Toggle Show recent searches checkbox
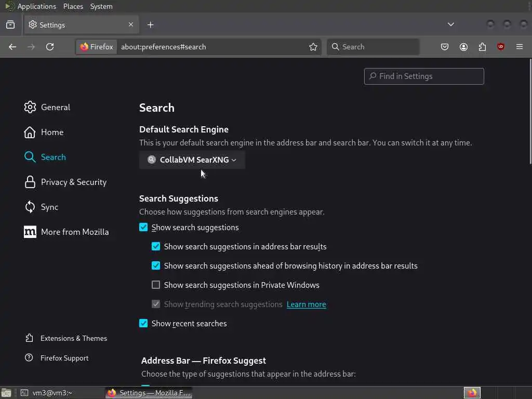This screenshot has height=399, width=532. [143, 323]
